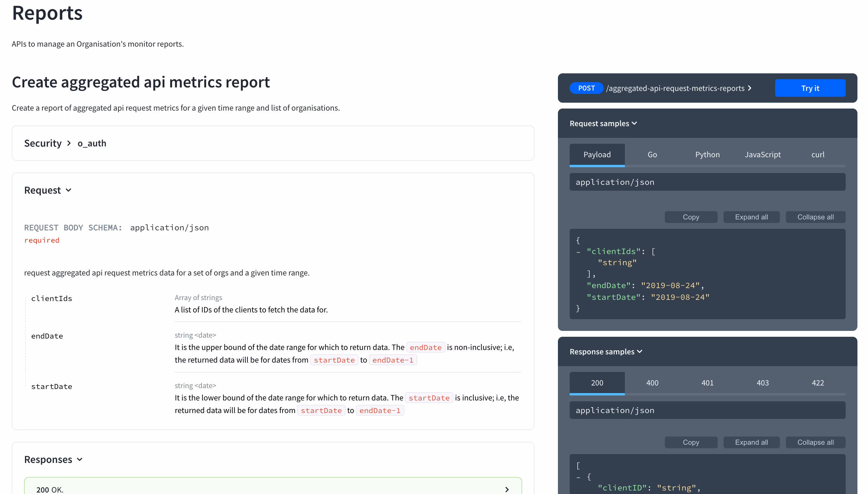Collapse the clientIds array in the payload

[x=578, y=251]
